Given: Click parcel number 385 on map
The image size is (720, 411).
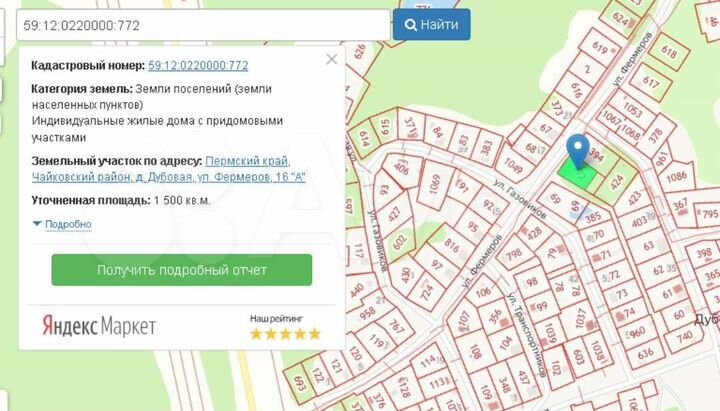Looking at the screenshot, I should (592, 216).
